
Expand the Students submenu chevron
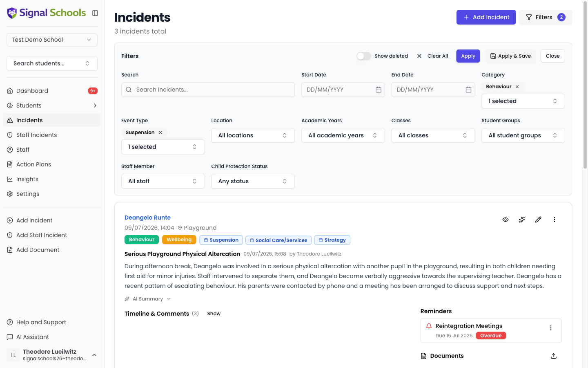coord(95,105)
